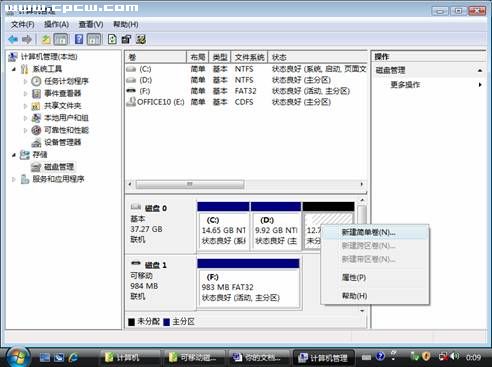Select 计算机管理(本地) root node
Viewport: 492px width, 367px height.
pos(49,57)
